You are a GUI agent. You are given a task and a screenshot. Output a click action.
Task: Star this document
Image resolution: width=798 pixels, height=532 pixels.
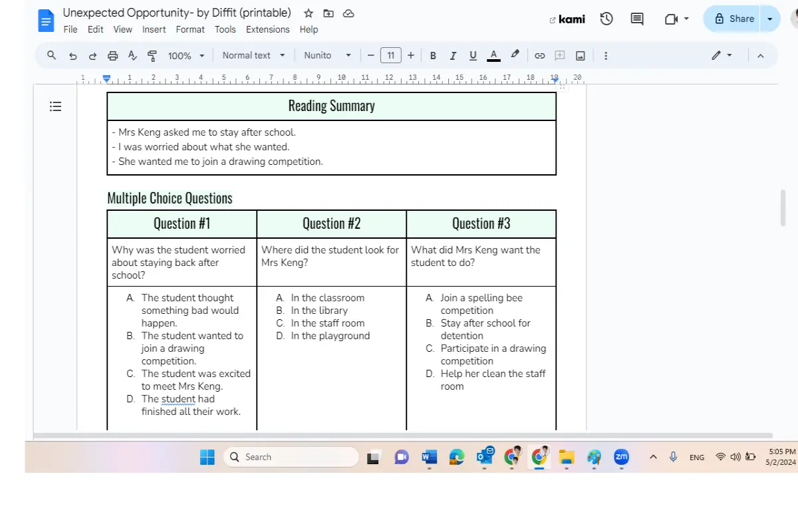[309, 13]
